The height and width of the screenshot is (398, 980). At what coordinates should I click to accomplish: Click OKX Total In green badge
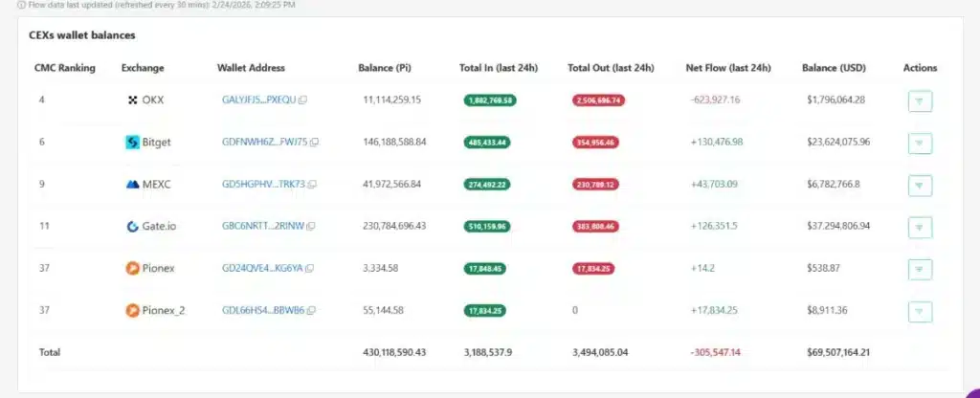(x=490, y=99)
